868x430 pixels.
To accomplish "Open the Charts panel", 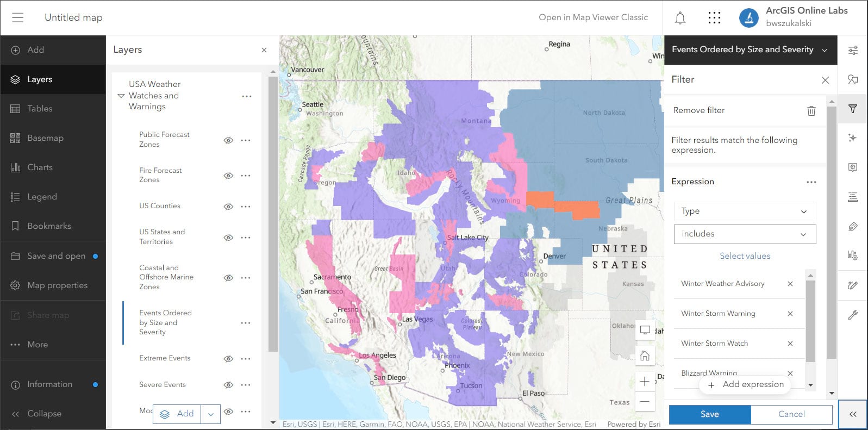I will click(53, 167).
